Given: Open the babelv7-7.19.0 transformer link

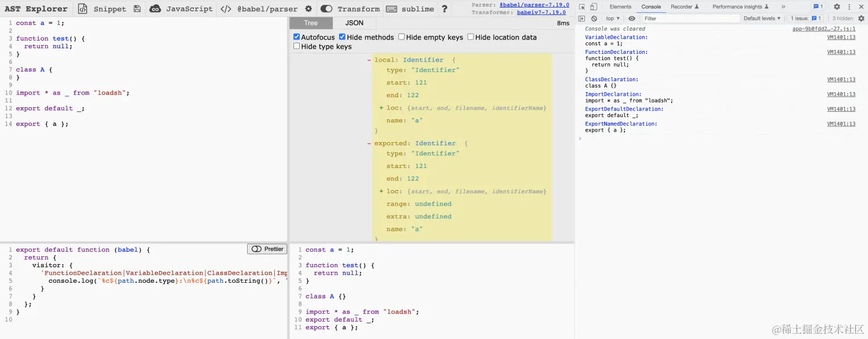Looking at the screenshot, I should (x=541, y=12).
